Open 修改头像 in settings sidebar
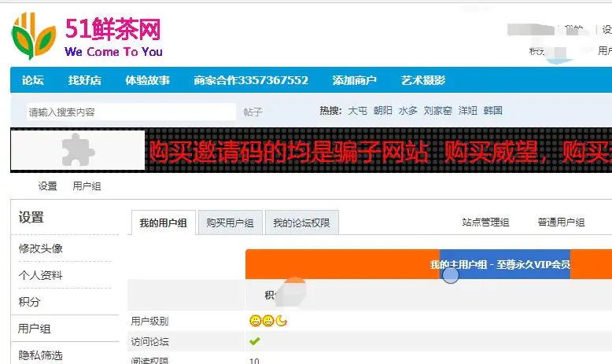The height and width of the screenshot is (364, 612). (x=41, y=248)
